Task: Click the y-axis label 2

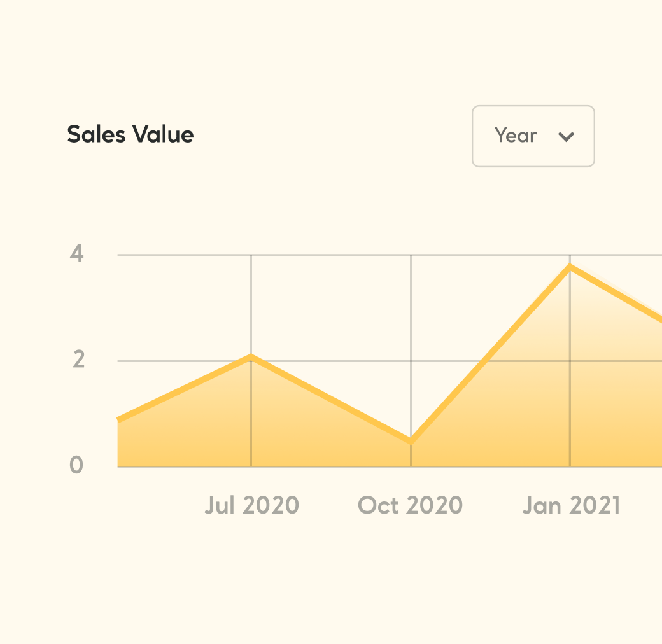Action: [78, 360]
